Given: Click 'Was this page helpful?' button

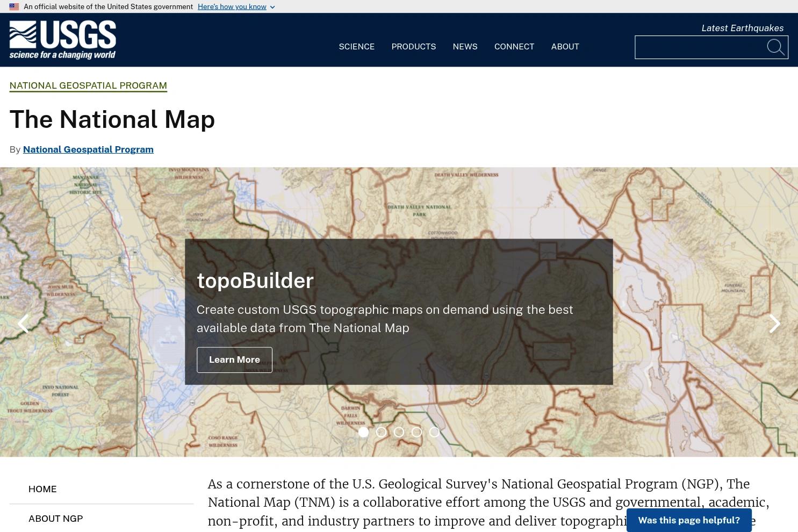Looking at the screenshot, I should pyautogui.click(x=689, y=520).
